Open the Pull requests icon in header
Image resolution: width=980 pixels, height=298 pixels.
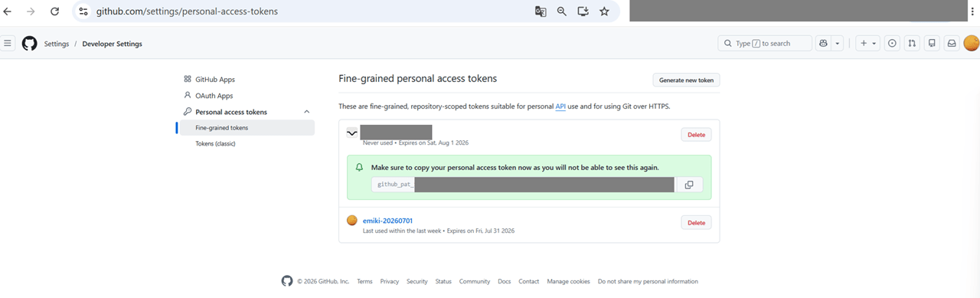tap(912, 44)
